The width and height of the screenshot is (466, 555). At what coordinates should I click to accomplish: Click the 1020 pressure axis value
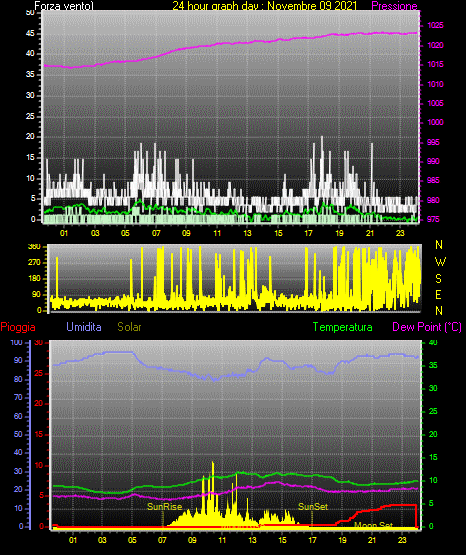435,45
